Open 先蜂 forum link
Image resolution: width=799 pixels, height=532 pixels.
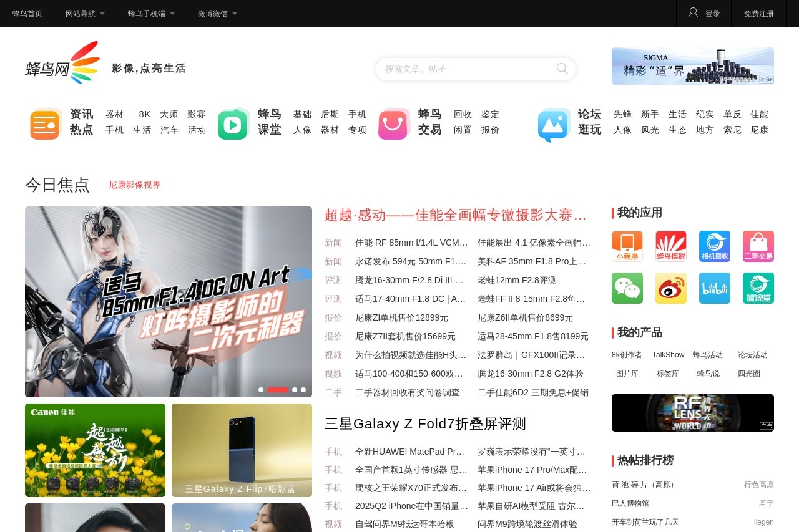click(x=622, y=114)
